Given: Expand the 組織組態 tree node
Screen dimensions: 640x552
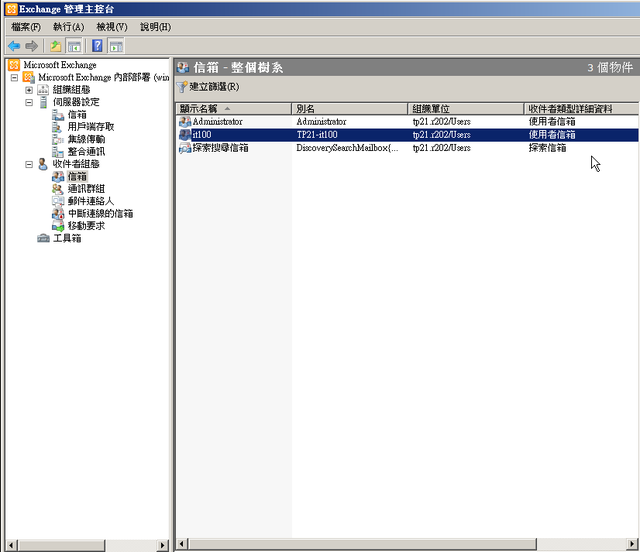Looking at the screenshot, I should coord(29,90).
